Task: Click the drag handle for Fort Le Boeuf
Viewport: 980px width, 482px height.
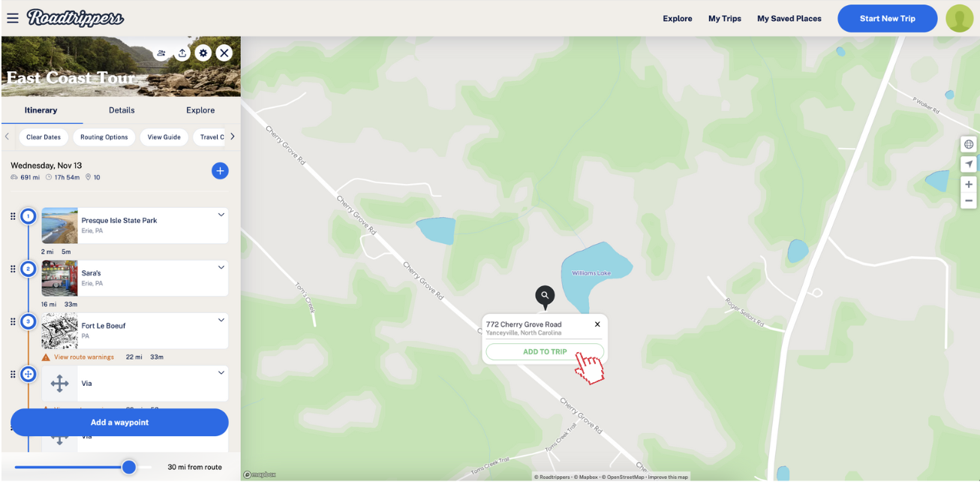Action: click(x=13, y=321)
